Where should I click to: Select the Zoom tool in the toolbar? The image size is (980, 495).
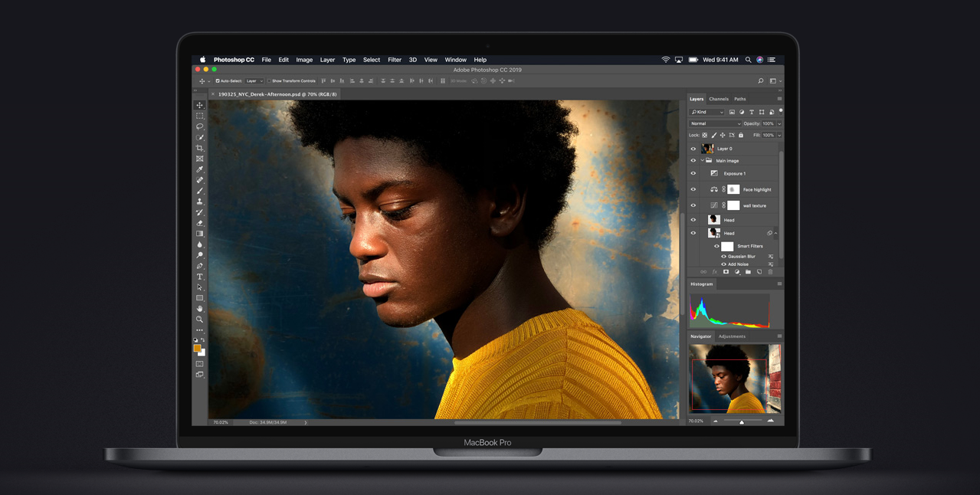tap(200, 320)
